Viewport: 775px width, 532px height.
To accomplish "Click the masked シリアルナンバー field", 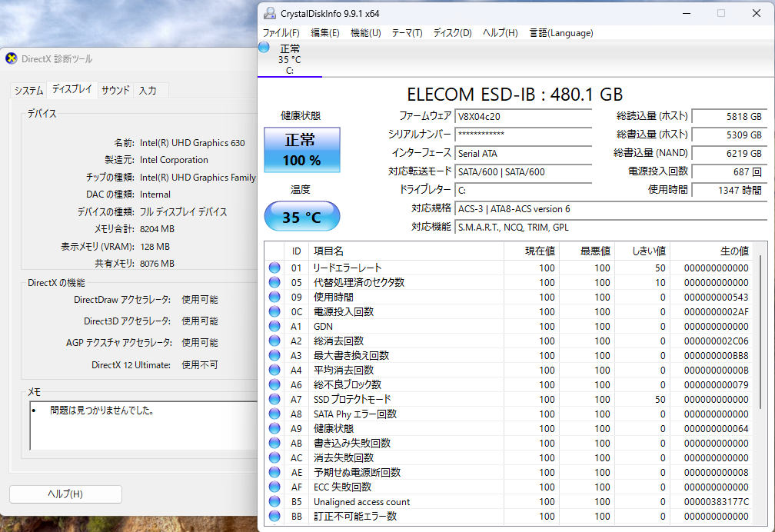I will (x=523, y=135).
